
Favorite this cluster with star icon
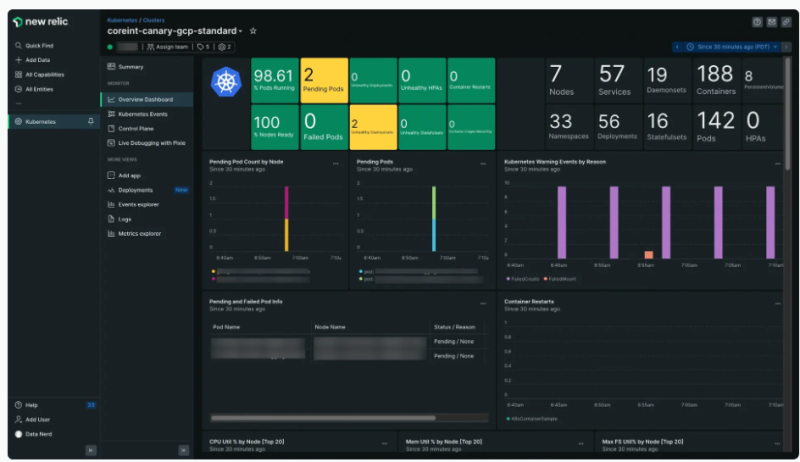pos(253,31)
